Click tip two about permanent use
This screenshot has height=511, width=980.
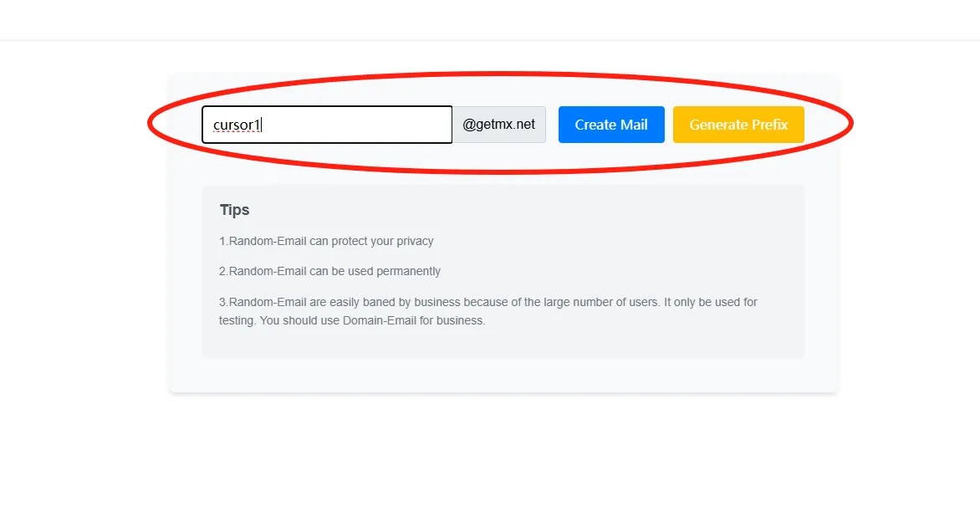pyautogui.click(x=330, y=271)
